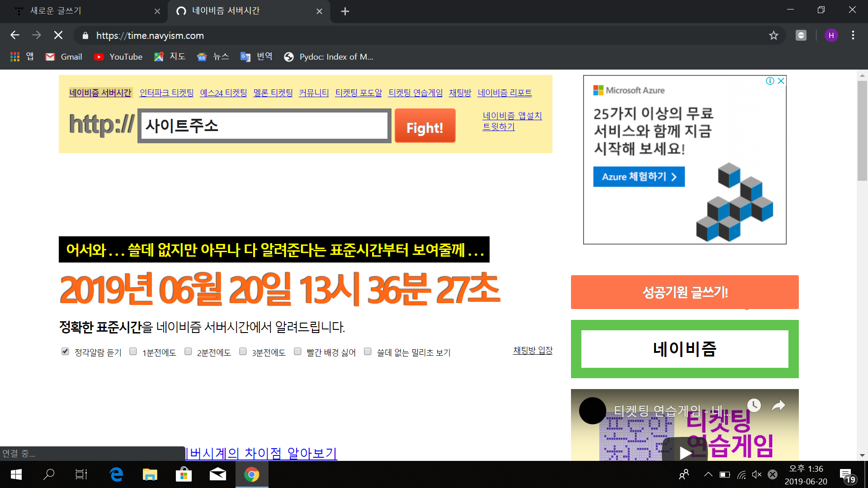View site security lock info

(85, 35)
